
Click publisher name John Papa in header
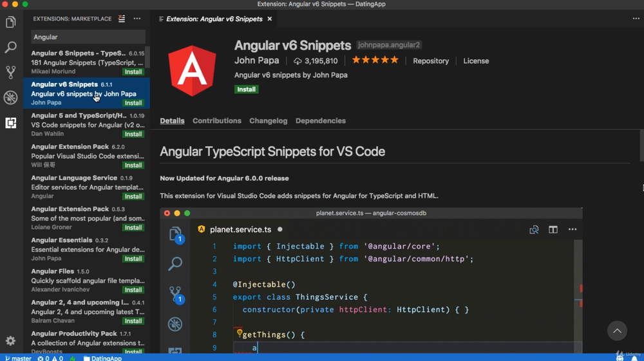point(256,60)
